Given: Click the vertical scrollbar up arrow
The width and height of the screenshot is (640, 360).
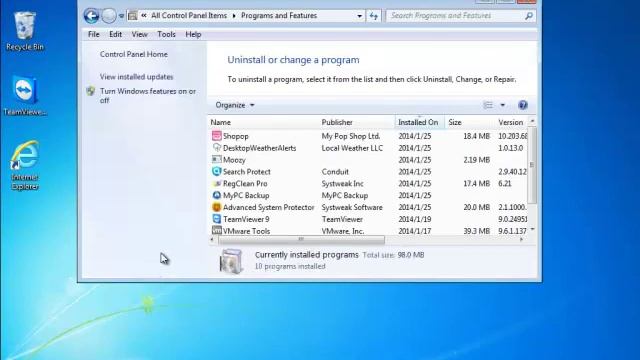Looking at the screenshot, I should [532, 122].
